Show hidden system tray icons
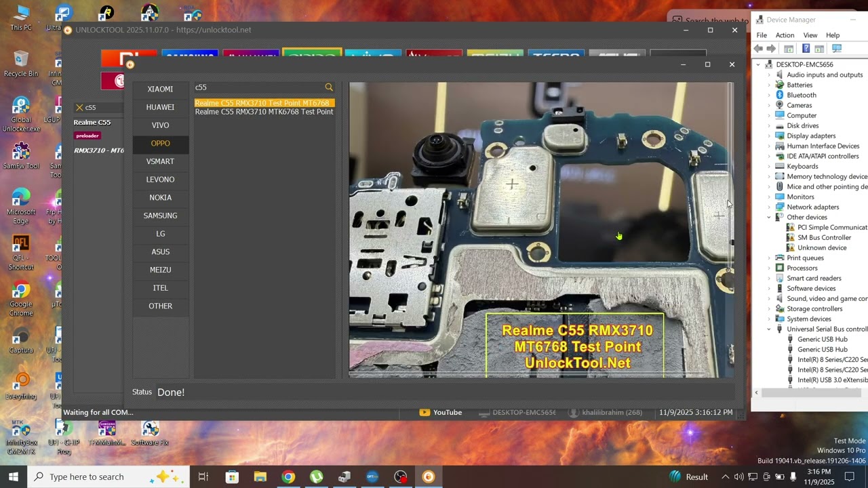 (725, 476)
